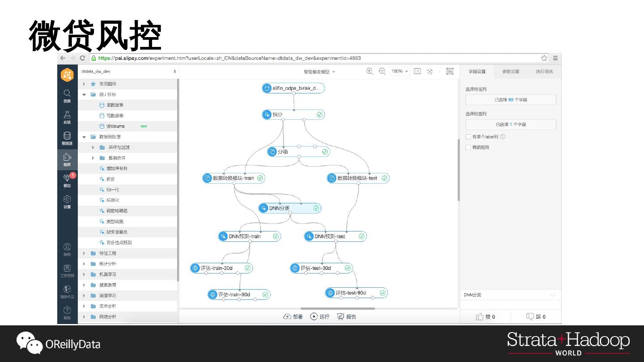The image size is (644, 362).
Task: Expand the 采样与过滤 subfolder
Action: pyautogui.click(x=93, y=147)
